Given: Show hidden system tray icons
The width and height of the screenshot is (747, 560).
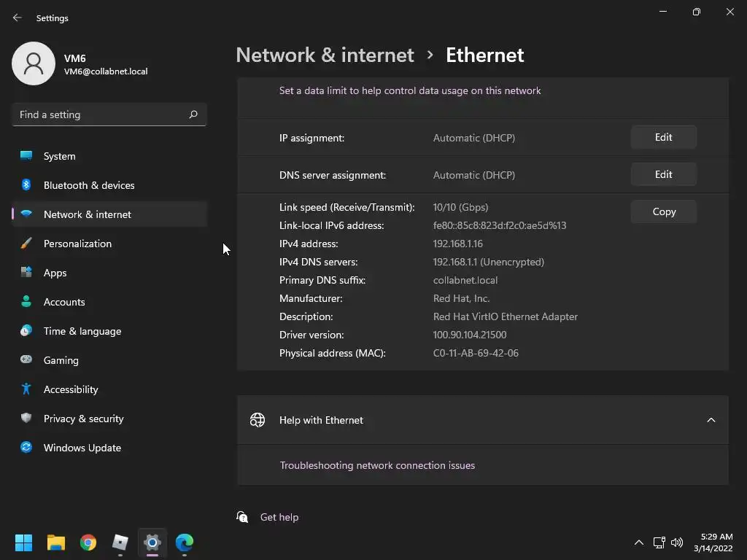Looking at the screenshot, I should pyautogui.click(x=639, y=542).
